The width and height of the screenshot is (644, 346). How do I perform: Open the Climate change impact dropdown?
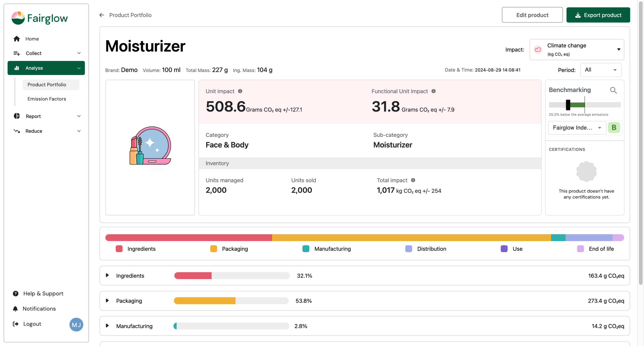pos(577,50)
